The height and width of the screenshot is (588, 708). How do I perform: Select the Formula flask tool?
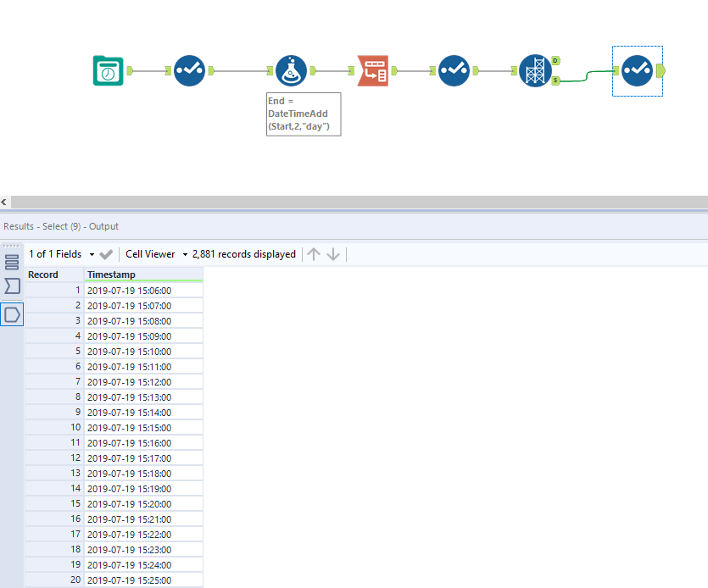point(291,71)
